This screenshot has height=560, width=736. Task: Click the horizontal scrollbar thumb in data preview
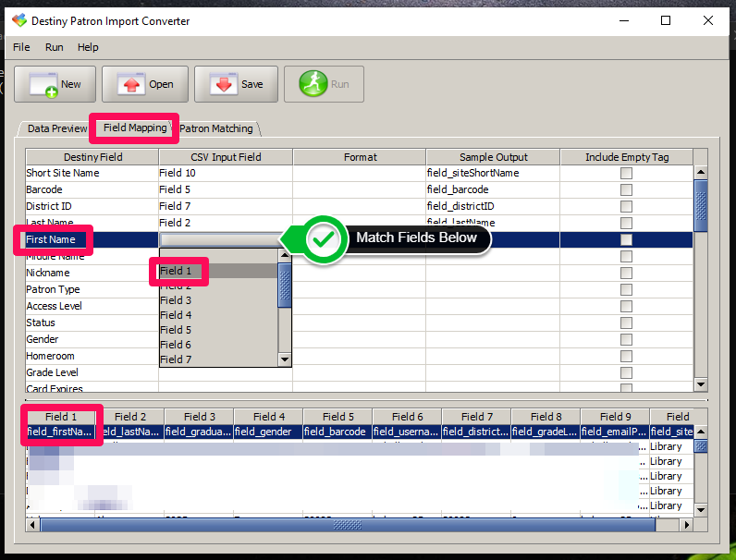348,525
